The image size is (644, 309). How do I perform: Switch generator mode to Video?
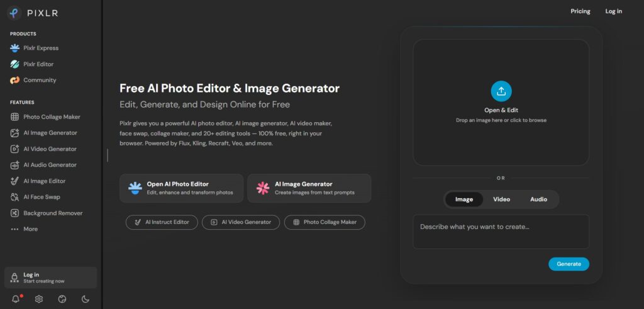(x=501, y=199)
